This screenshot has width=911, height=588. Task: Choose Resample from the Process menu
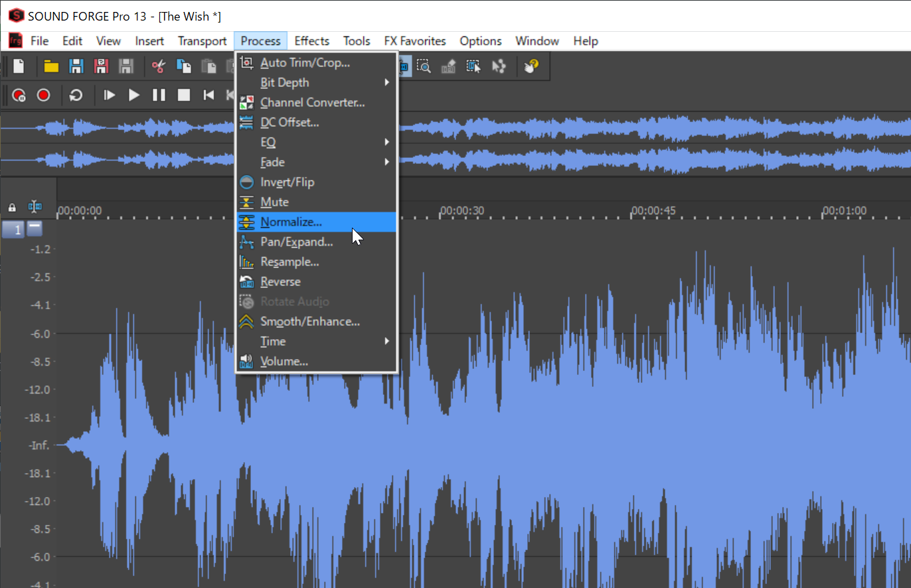(x=317, y=262)
